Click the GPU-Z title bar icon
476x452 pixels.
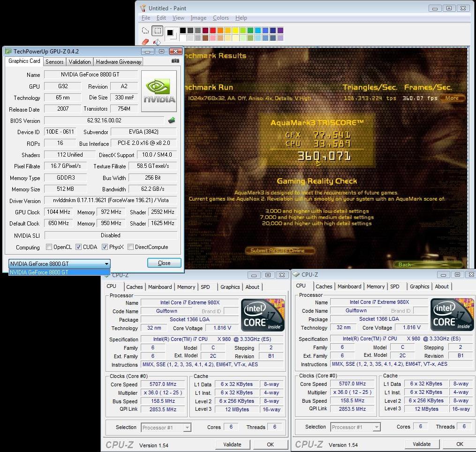pos(8,51)
